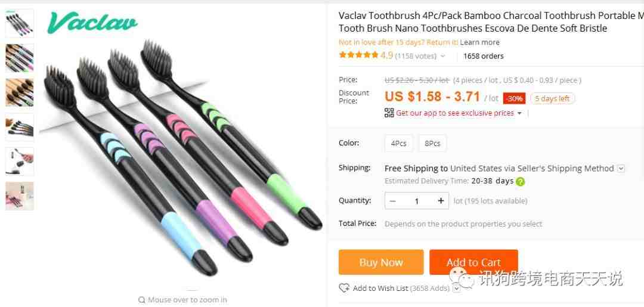
Task: Expand the rating votes dropdown arrow
Action: pyautogui.click(x=442, y=56)
